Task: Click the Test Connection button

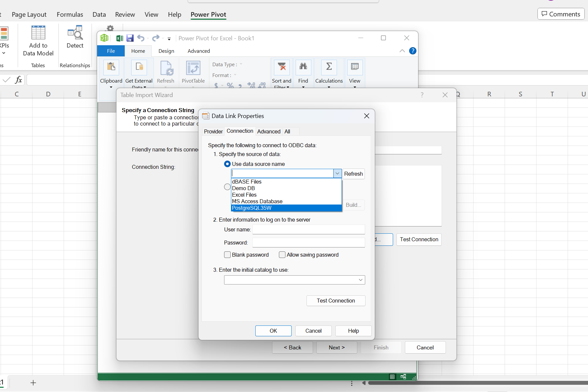Action: coord(336,301)
